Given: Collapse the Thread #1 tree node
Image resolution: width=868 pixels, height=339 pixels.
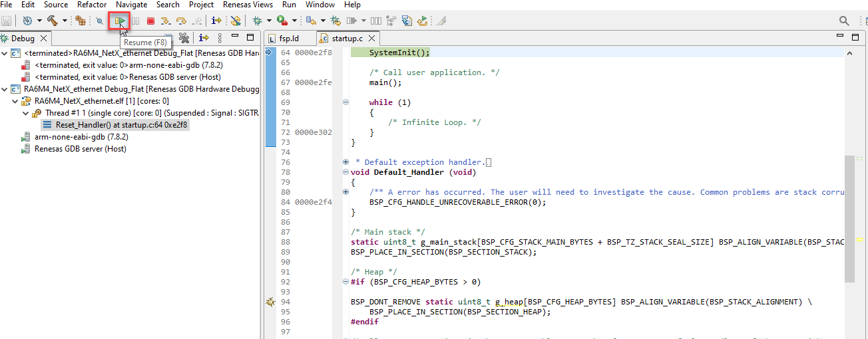Looking at the screenshot, I should click(26, 113).
